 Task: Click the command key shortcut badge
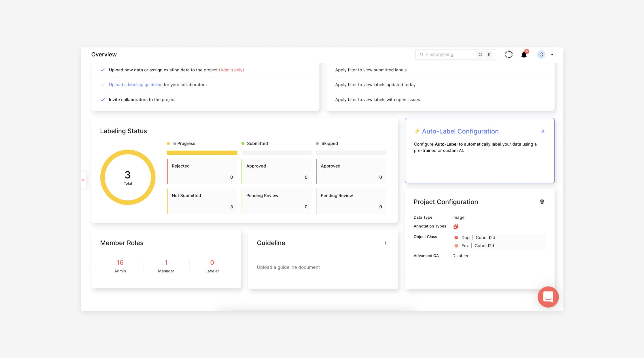point(480,55)
